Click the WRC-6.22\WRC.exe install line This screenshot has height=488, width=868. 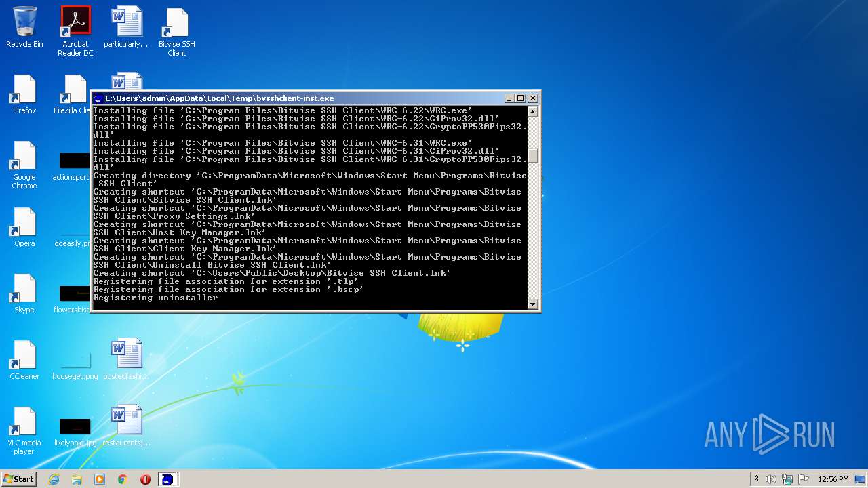283,110
